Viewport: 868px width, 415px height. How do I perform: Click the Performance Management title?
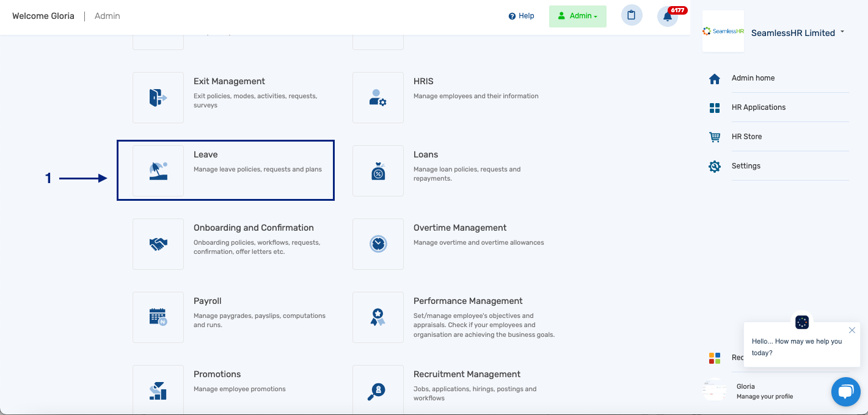click(x=468, y=301)
